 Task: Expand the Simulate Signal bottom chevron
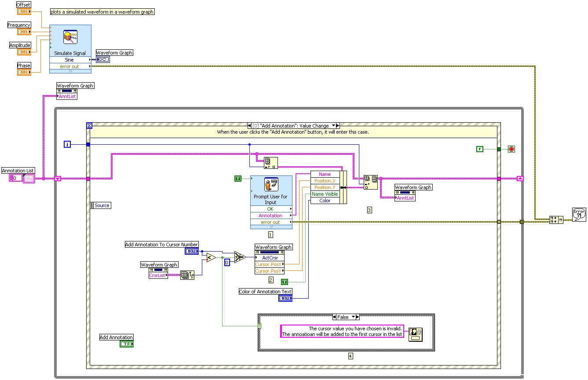click(70, 71)
